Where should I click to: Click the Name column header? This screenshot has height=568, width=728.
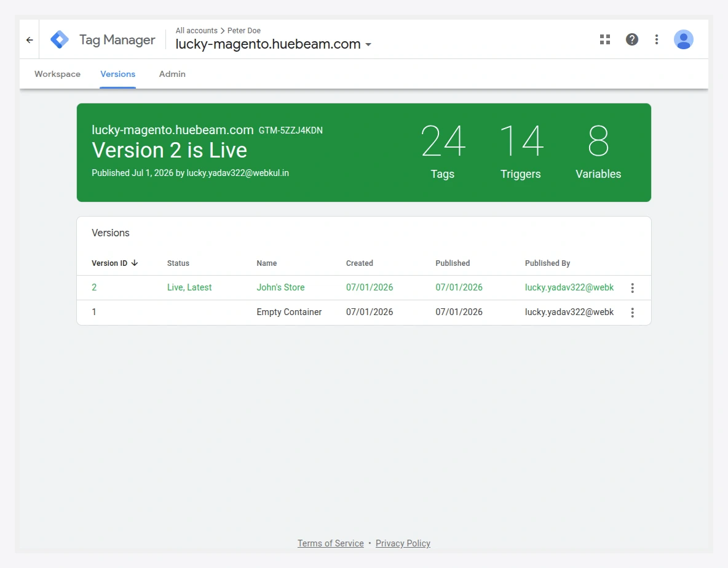coord(266,263)
